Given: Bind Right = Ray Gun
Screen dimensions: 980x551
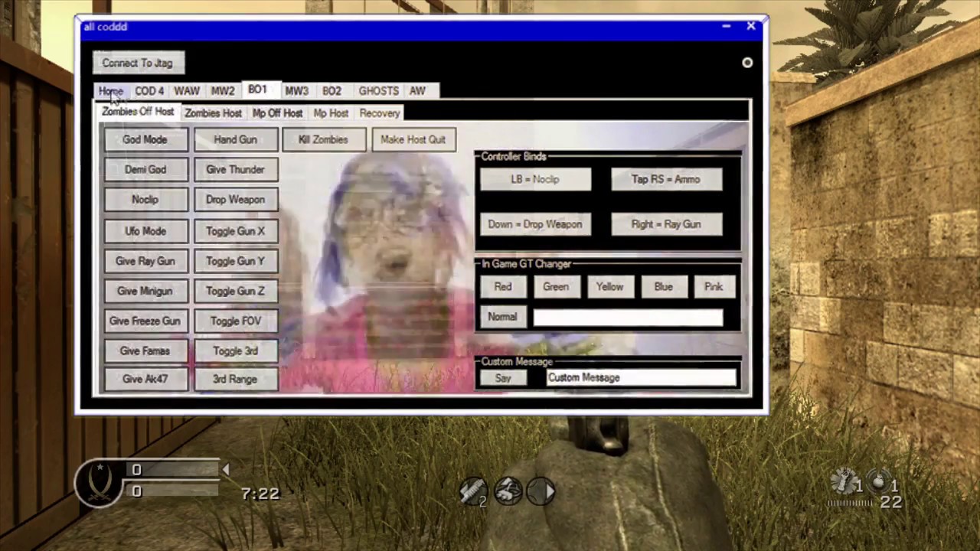Looking at the screenshot, I should click(666, 224).
